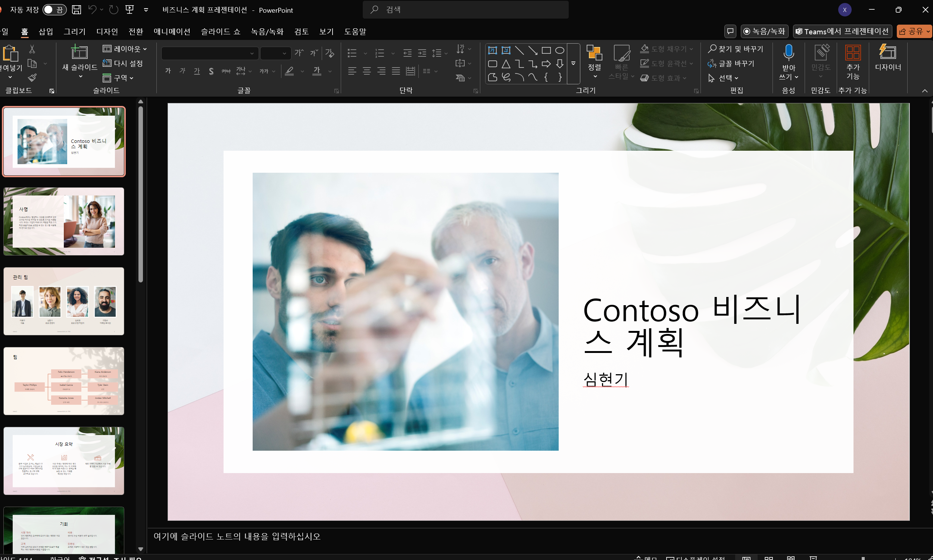The height and width of the screenshot is (560, 933).
Task: Select the oval shape in gallery
Action: point(560,50)
